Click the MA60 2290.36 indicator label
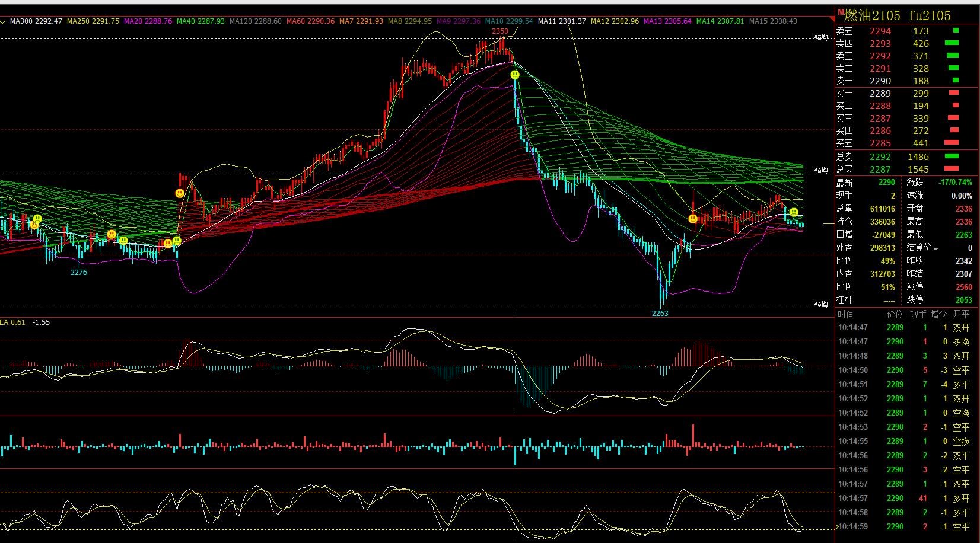Image resolution: width=980 pixels, height=543 pixels. click(x=310, y=21)
